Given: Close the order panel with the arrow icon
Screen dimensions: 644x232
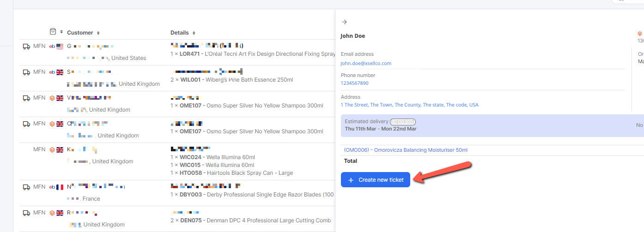Looking at the screenshot, I should coord(344,22).
